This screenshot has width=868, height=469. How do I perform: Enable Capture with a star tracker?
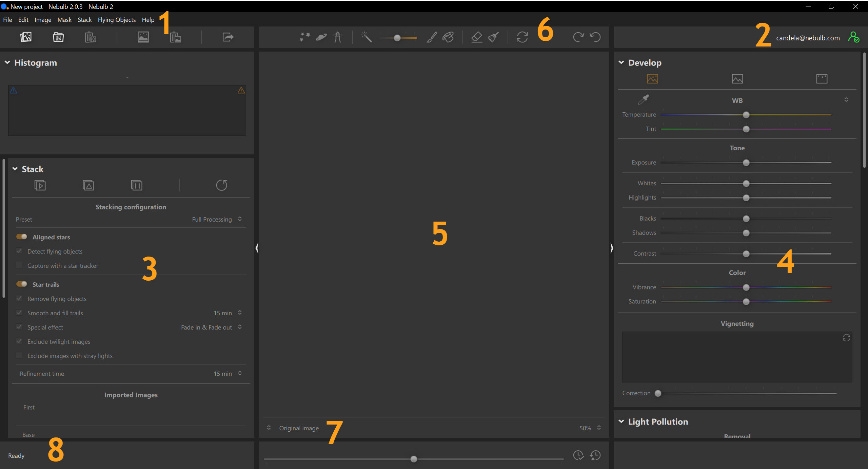click(19, 265)
